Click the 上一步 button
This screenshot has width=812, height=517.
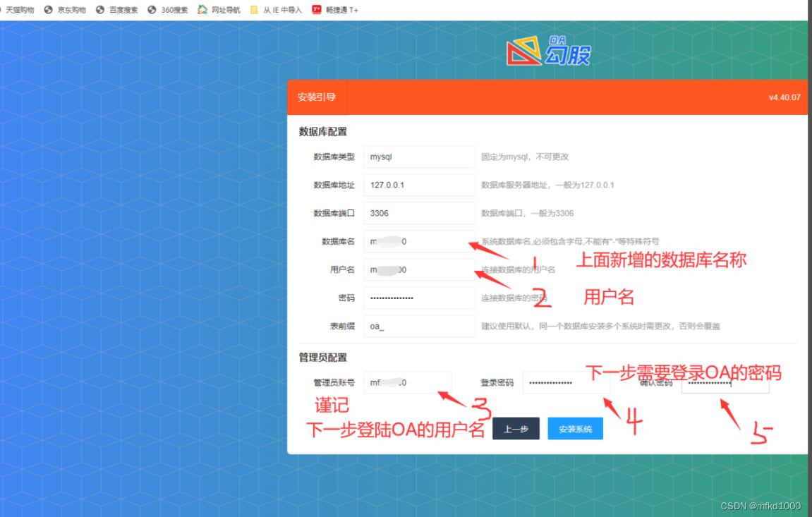point(516,428)
